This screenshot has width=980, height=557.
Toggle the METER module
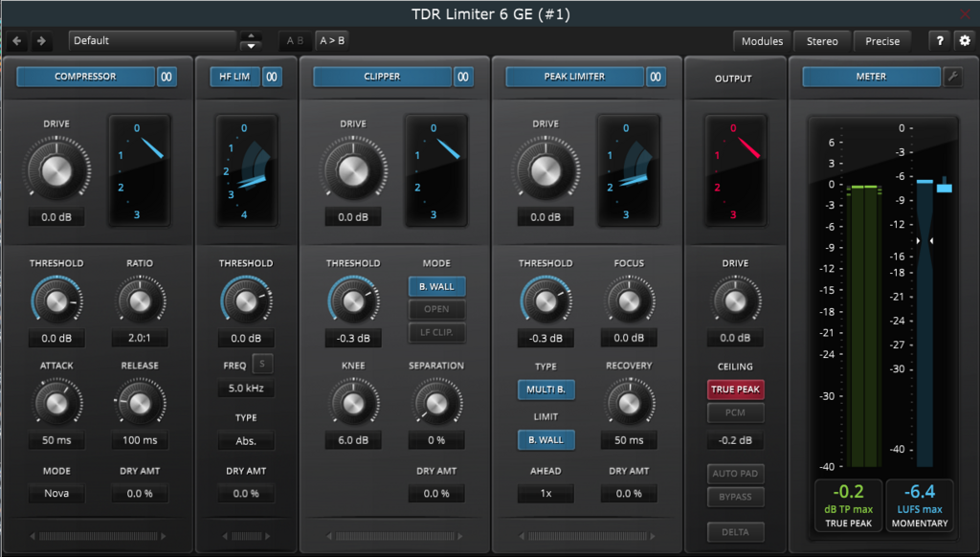coord(871,77)
